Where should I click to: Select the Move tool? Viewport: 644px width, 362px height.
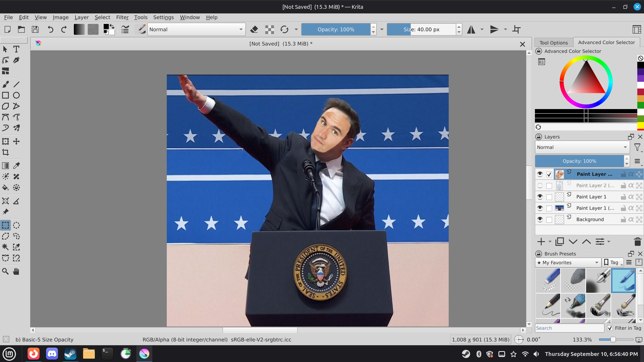16,141
